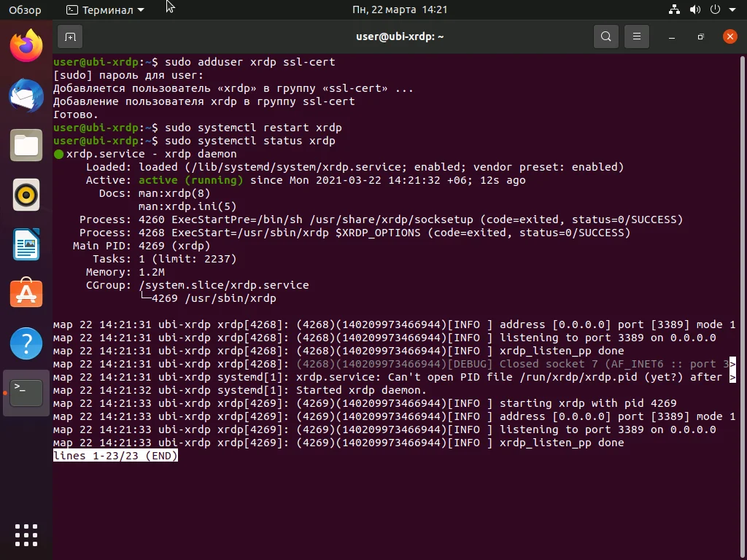The image size is (747, 560).
Task: Launch Thunderbird mail client from the dock
Action: tap(26, 95)
